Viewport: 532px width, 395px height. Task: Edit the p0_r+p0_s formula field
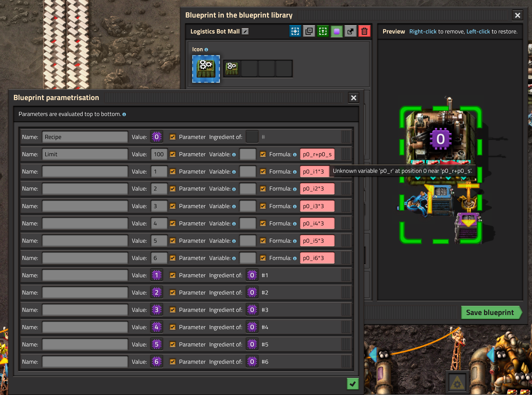tap(317, 154)
